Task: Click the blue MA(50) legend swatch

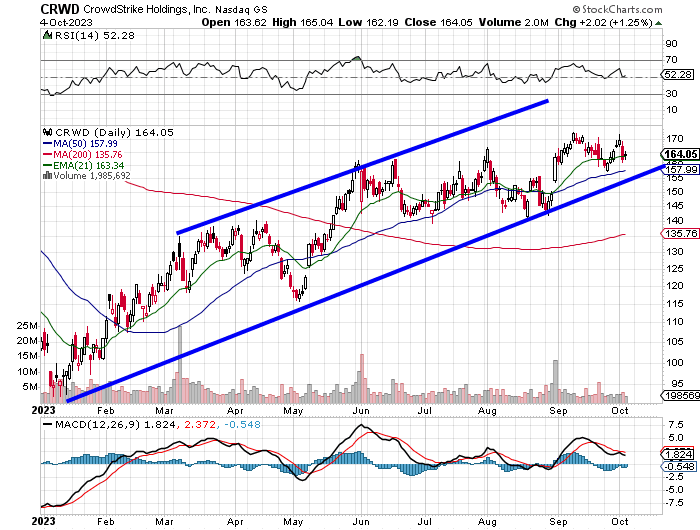Action: pos(46,142)
